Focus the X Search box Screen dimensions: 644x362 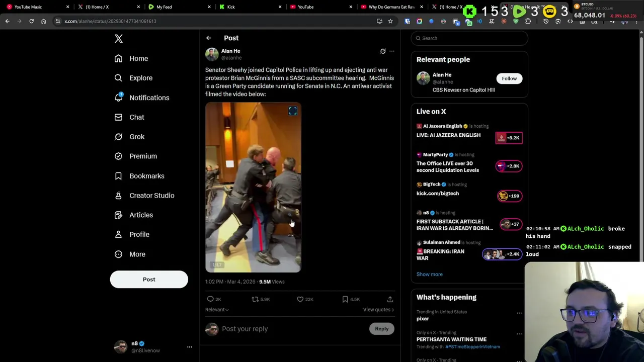coord(469,38)
